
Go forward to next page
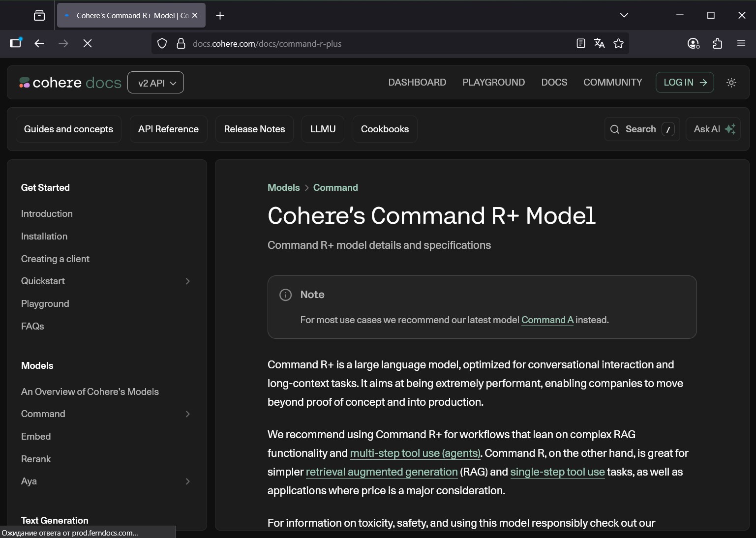click(63, 43)
